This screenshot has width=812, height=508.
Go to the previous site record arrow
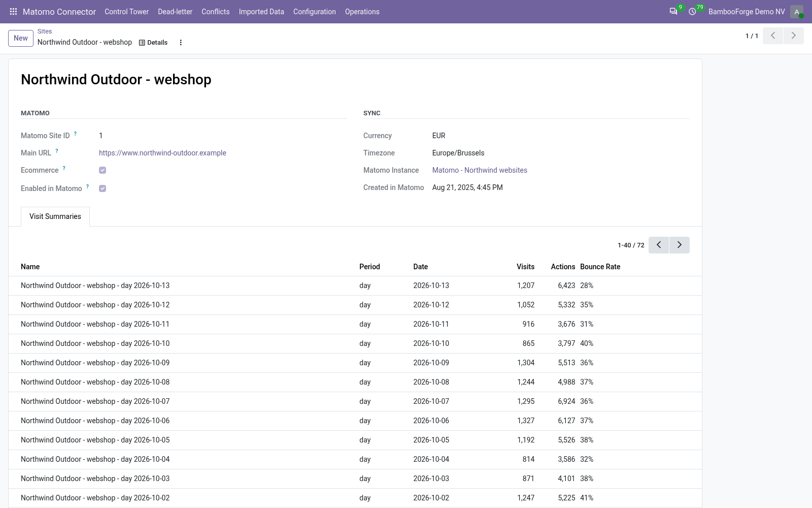coord(773,36)
